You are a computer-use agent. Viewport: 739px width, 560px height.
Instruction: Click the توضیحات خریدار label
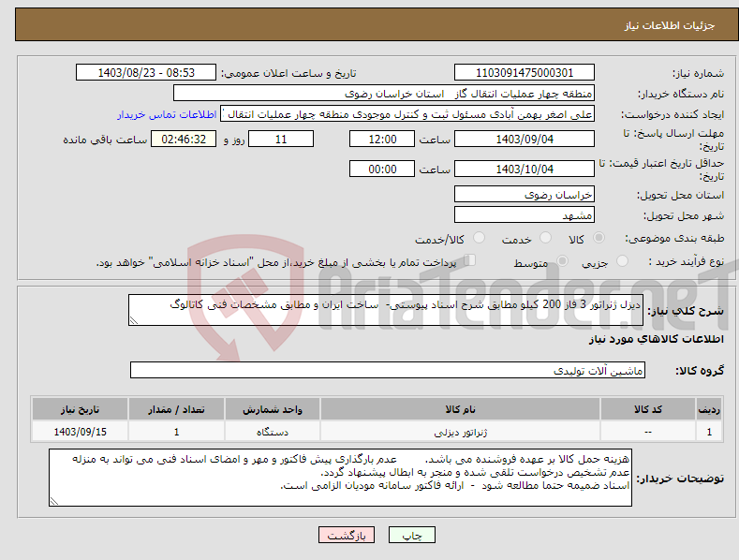click(680, 479)
